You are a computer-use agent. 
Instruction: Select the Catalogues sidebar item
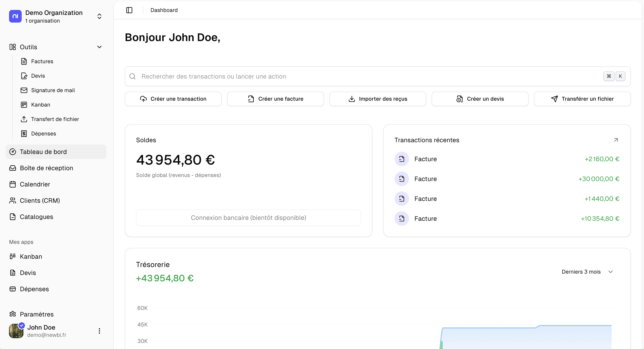[x=37, y=217]
